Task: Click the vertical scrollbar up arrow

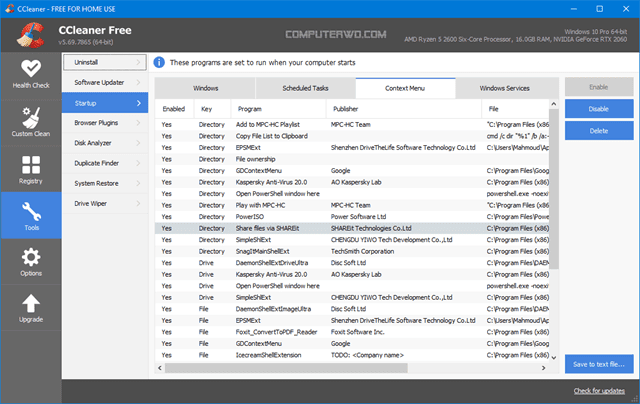Action: [x=554, y=104]
